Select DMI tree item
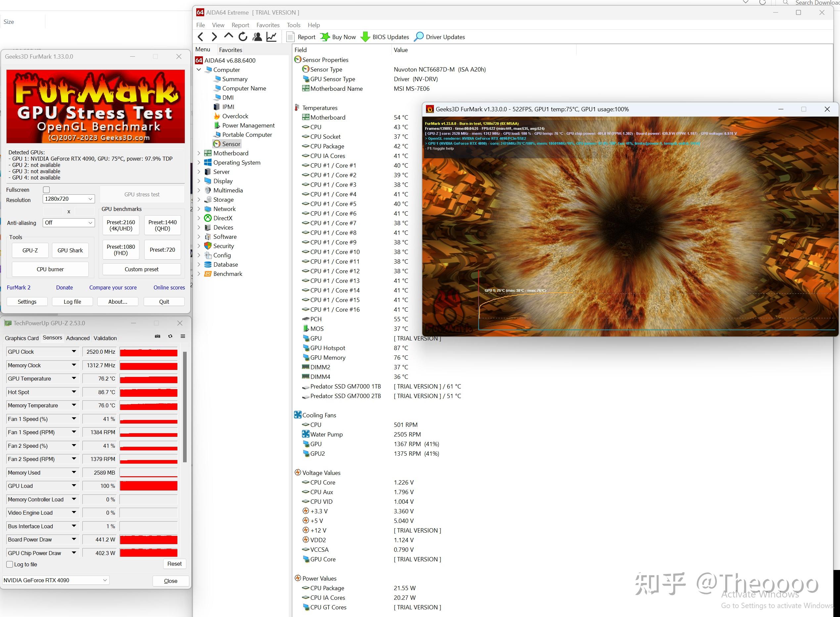The image size is (840, 617). [228, 97]
